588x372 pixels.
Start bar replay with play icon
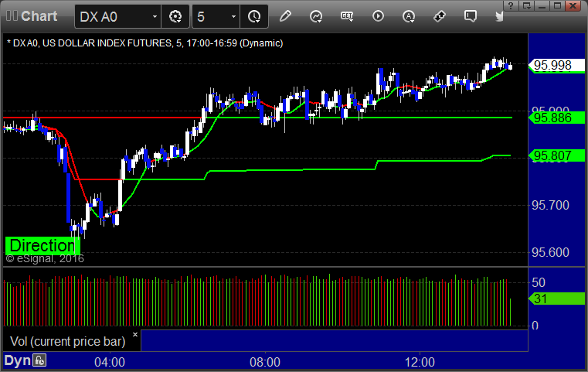tap(378, 16)
